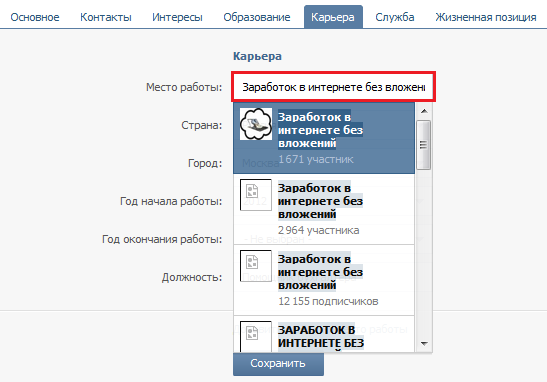Switch to the Контакты tab

click(106, 17)
